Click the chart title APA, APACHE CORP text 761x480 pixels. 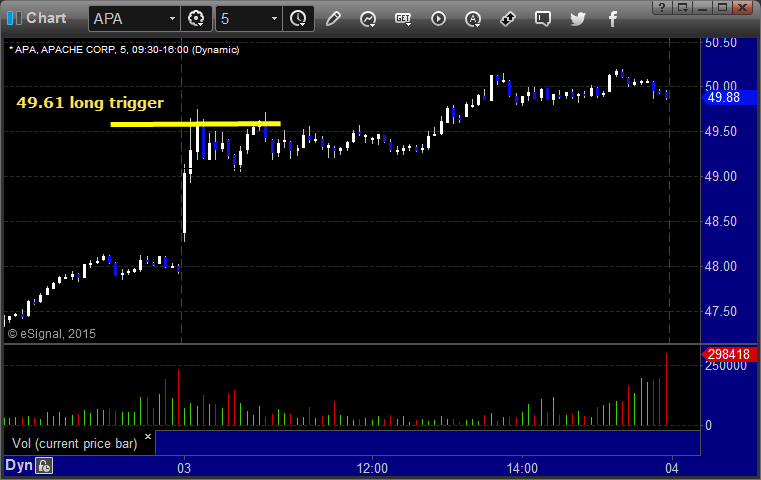[x=124, y=50]
